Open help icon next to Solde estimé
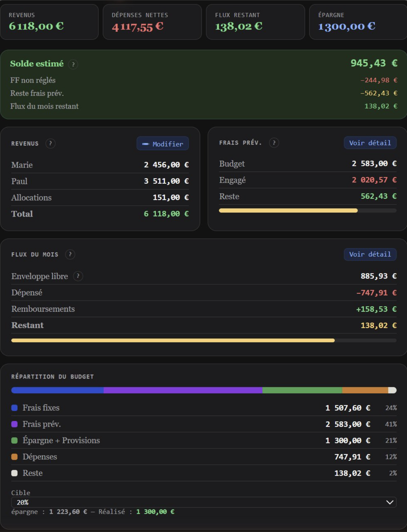Screen dimensions: 407x532 73,64
